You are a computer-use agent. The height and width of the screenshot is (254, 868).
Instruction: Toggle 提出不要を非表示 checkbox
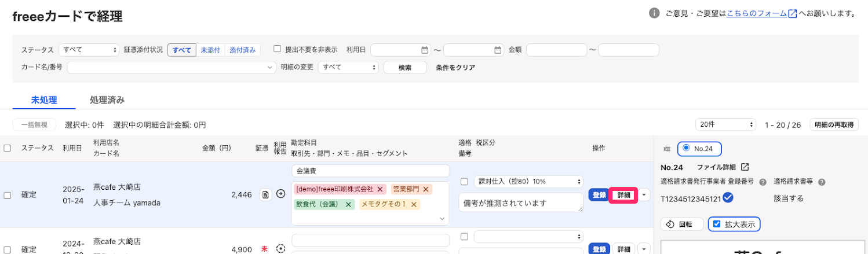(277, 49)
